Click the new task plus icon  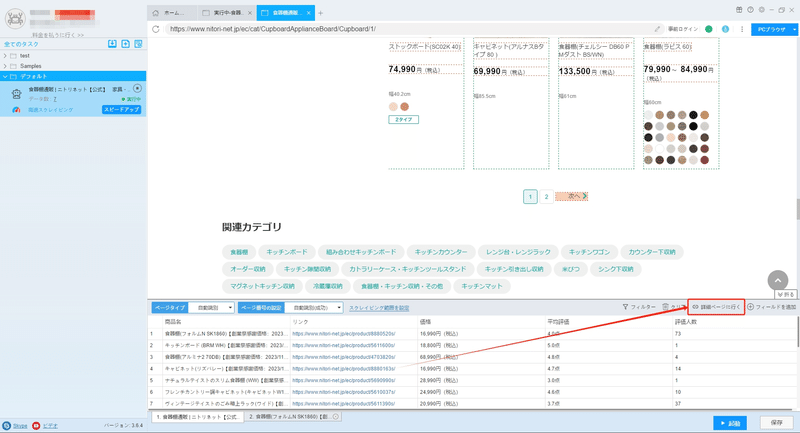point(126,44)
